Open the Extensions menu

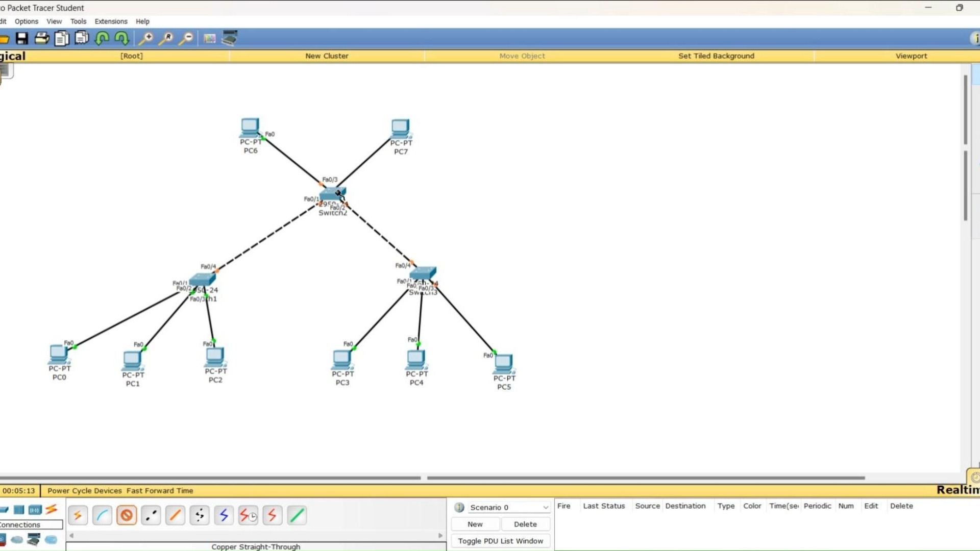110,21
